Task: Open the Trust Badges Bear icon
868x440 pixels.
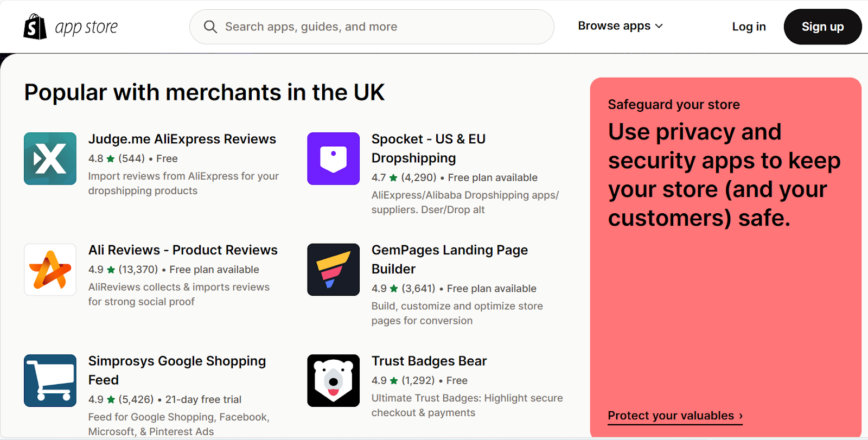Action: coord(334,381)
